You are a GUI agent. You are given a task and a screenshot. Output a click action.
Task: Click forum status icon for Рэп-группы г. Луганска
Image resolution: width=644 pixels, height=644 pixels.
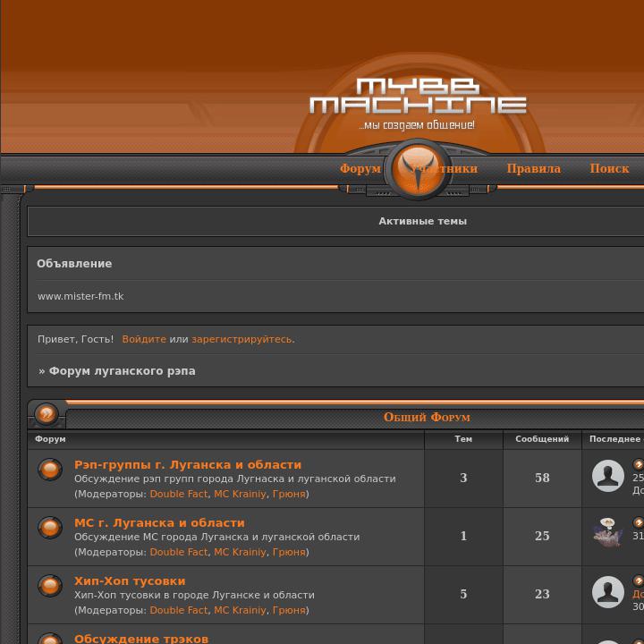(x=50, y=469)
